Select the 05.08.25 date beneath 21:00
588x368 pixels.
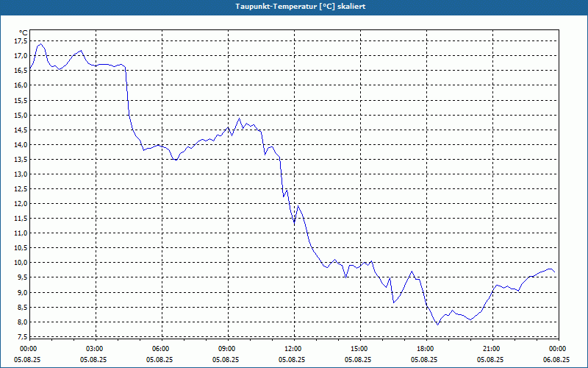[x=490, y=359]
